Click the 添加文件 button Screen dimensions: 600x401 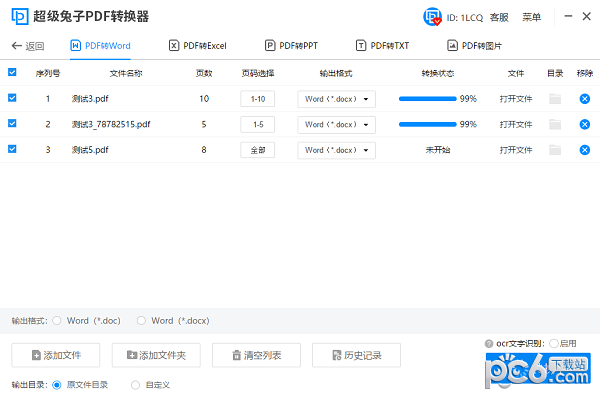56,355
